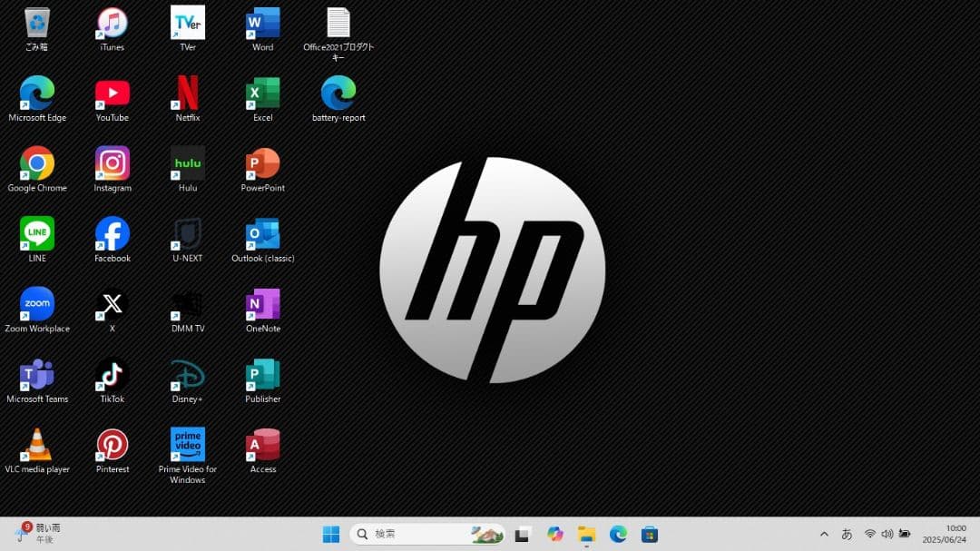Open TikTok from the desktop
Viewport: 980px width, 551px height.
coord(112,374)
